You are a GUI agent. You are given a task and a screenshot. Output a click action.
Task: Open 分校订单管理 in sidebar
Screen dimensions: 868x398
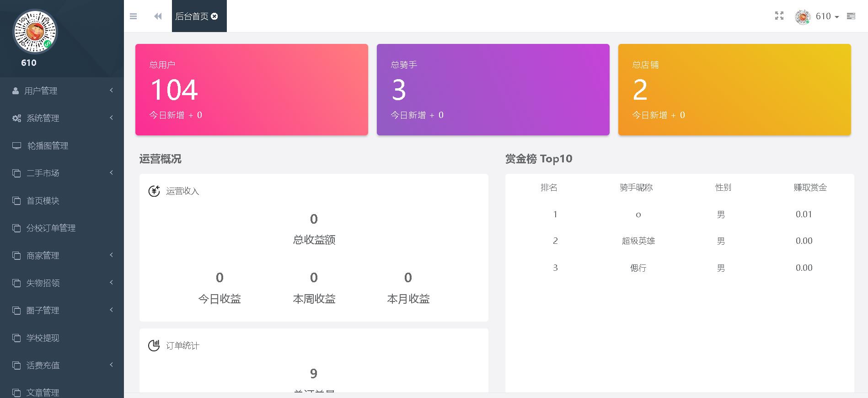[x=51, y=228]
